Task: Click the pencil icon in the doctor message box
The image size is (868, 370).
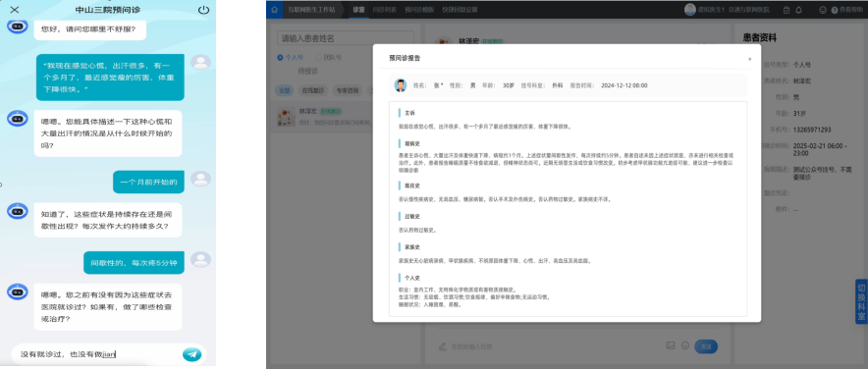Action: pyautogui.click(x=442, y=346)
